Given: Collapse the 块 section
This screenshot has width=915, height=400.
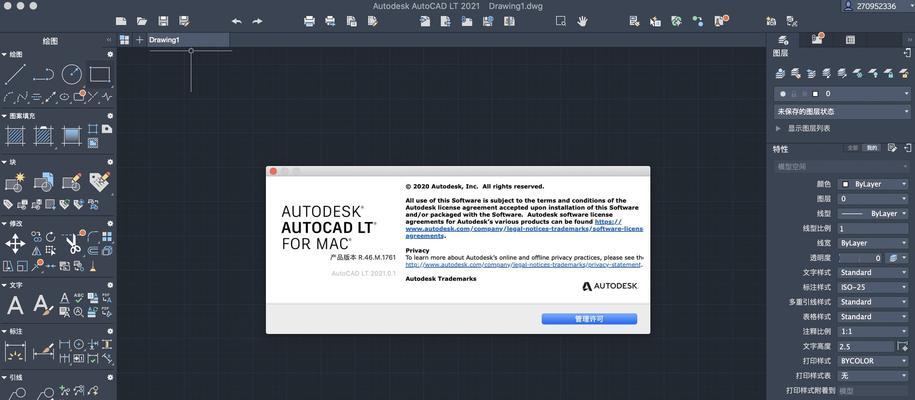Looking at the screenshot, I should click(5, 162).
